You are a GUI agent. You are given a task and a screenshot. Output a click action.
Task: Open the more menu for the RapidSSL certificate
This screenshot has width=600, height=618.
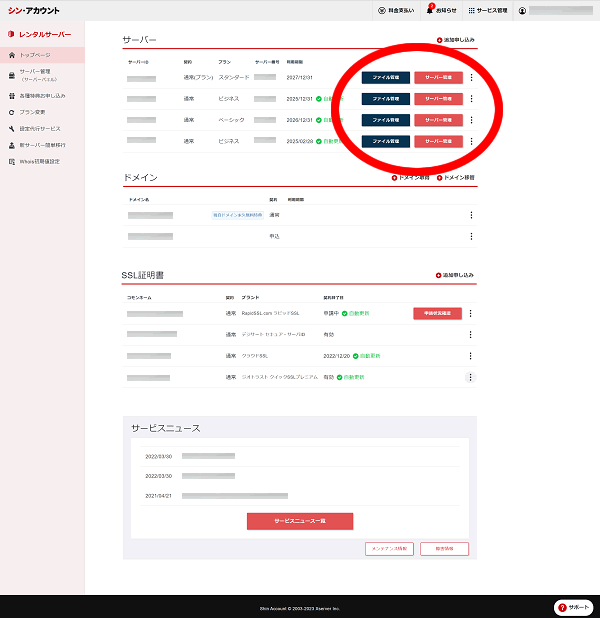pos(470,313)
